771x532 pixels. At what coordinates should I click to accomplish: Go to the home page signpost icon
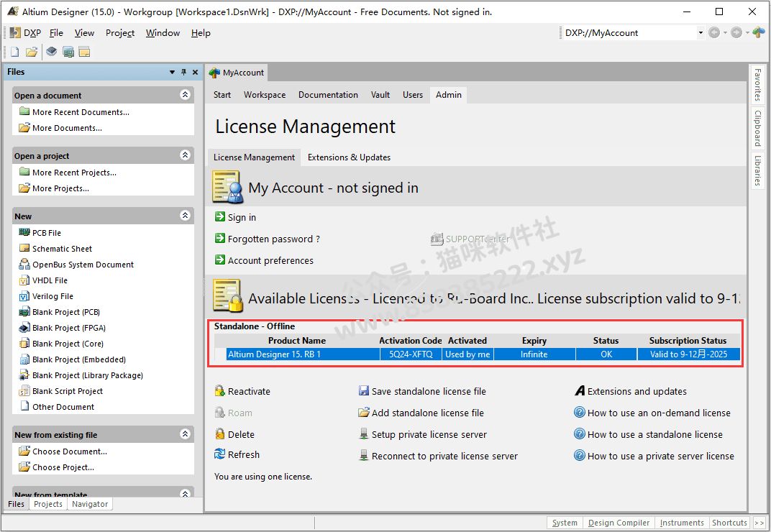click(758, 32)
